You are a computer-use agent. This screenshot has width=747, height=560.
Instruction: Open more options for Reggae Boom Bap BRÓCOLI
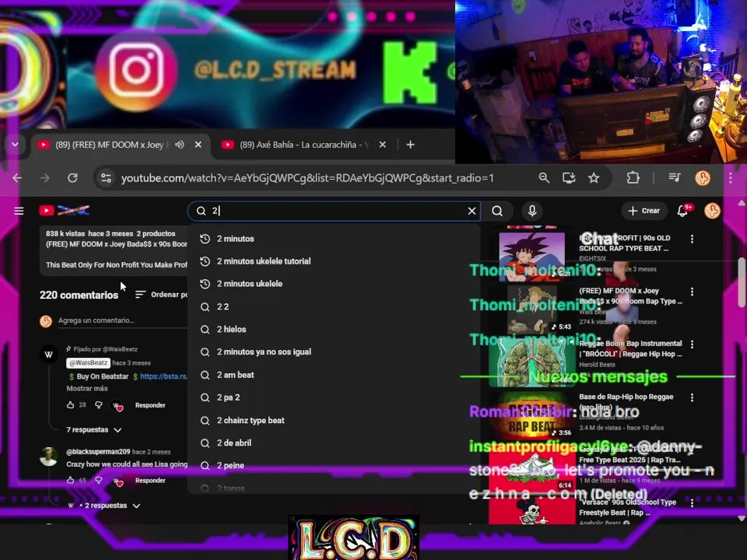point(692,345)
